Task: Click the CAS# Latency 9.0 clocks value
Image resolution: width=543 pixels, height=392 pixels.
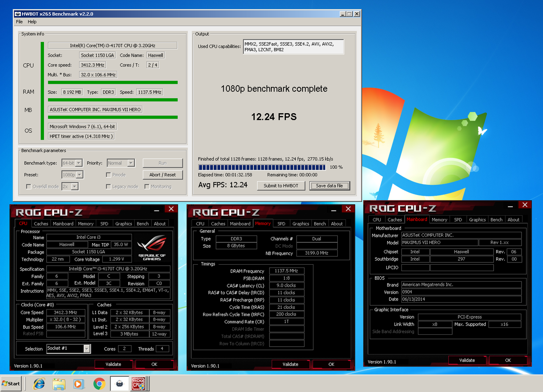Action: (287, 285)
